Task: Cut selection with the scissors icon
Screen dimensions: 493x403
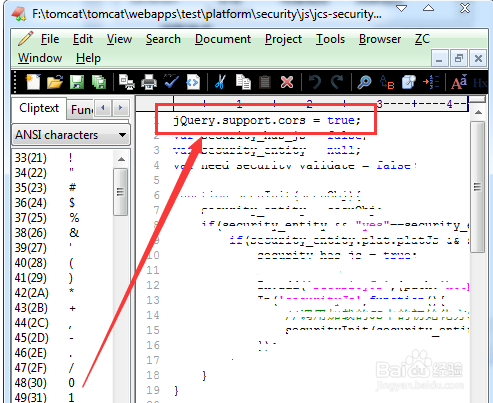Action: click(220, 82)
